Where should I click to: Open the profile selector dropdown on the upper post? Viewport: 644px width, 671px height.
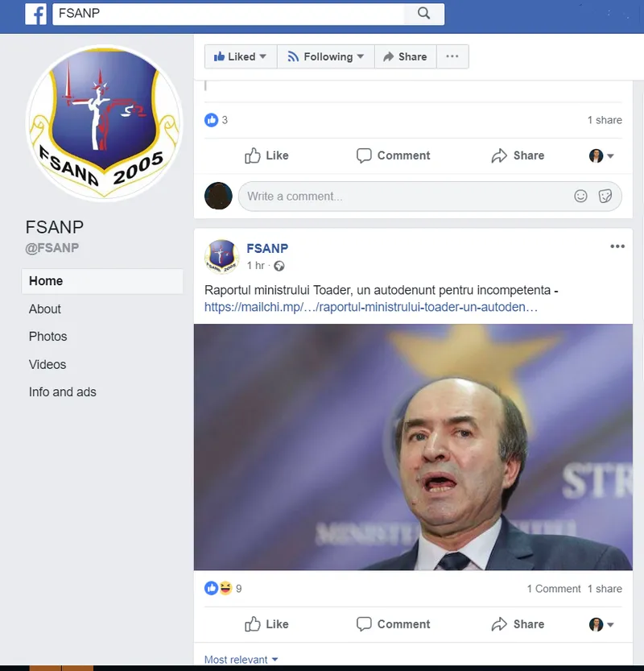601,155
